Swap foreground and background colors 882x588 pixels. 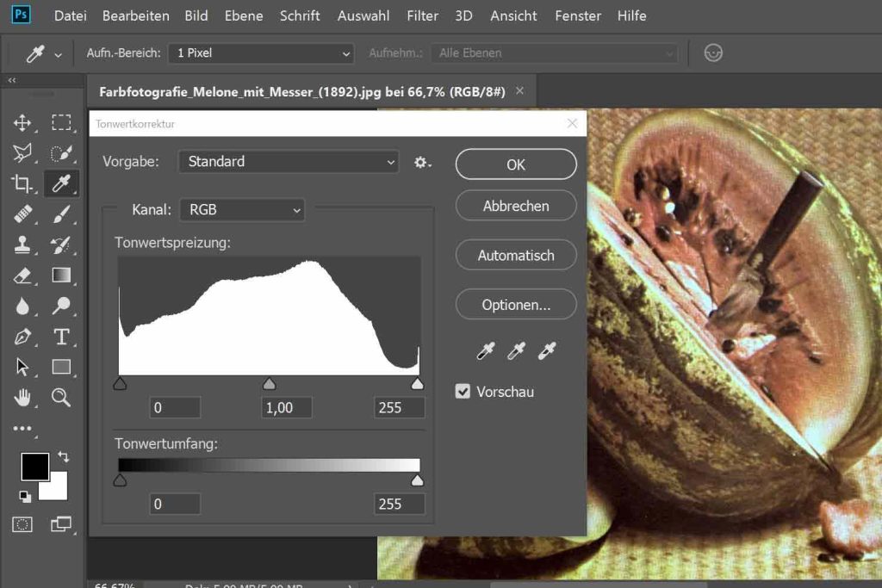63,456
